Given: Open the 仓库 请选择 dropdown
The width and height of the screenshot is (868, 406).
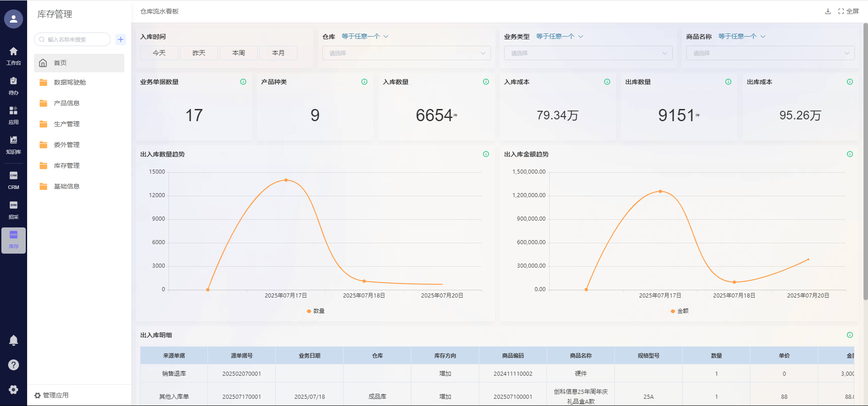Looking at the screenshot, I should [406, 53].
